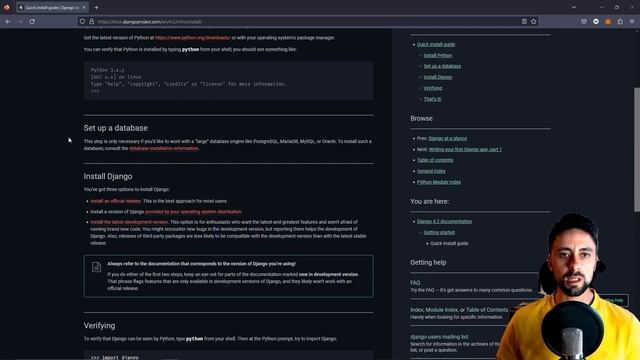Open django-users mailing list link
The image size is (640, 360).
tap(439, 337)
